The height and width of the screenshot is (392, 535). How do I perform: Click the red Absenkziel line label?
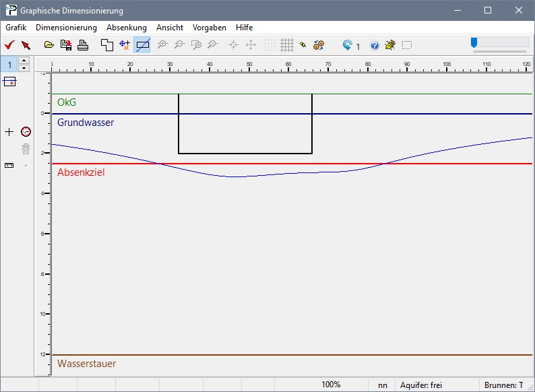(x=81, y=172)
